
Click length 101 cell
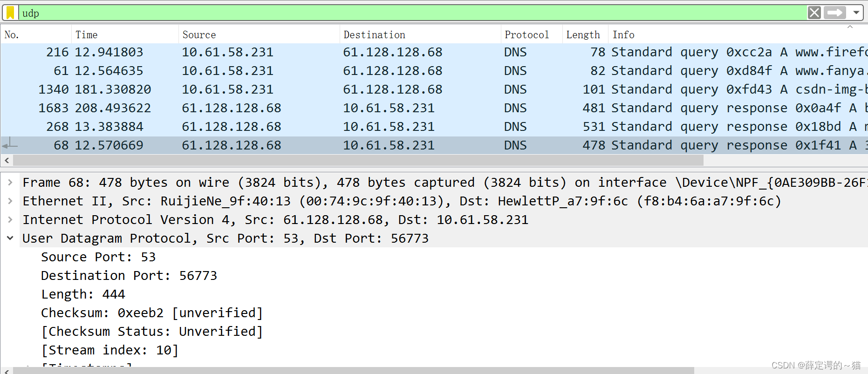point(594,89)
